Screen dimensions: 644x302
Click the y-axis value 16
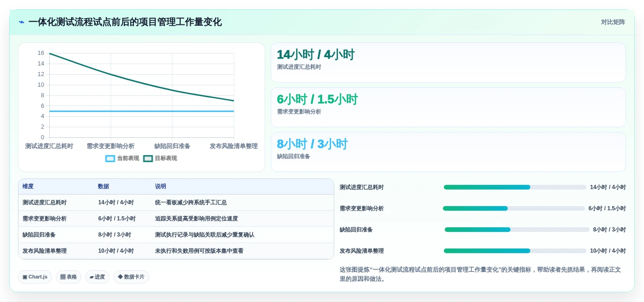(41, 53)
